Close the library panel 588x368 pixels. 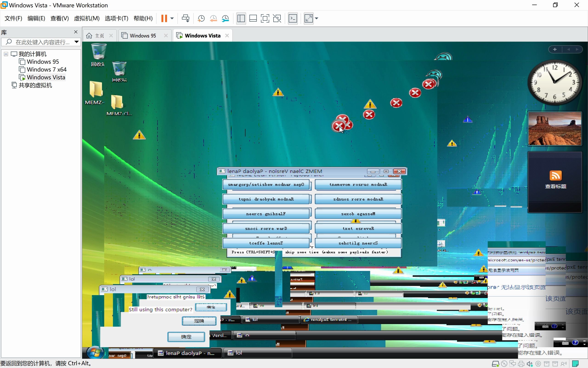click(x=76, y=32)
